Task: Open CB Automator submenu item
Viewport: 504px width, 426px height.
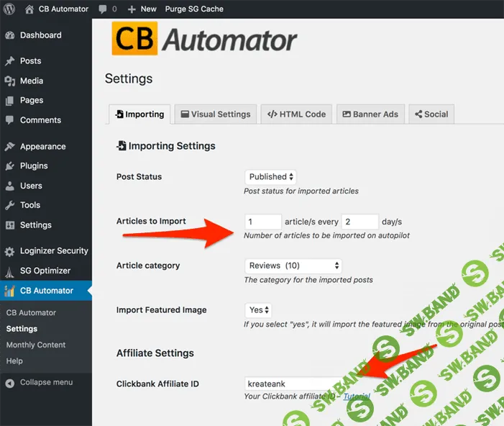Action: coord(31,313)
